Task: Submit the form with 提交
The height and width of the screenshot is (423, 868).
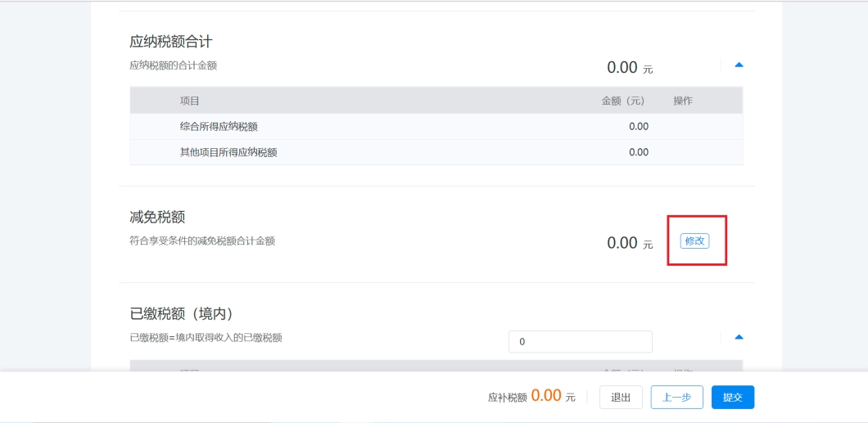Action: tap(732, 397)
